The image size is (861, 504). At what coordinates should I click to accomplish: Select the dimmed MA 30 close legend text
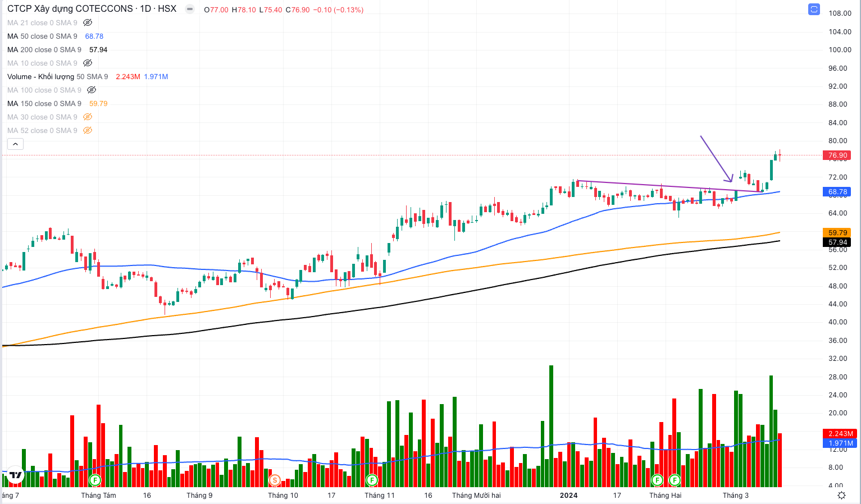coord(42,117)
